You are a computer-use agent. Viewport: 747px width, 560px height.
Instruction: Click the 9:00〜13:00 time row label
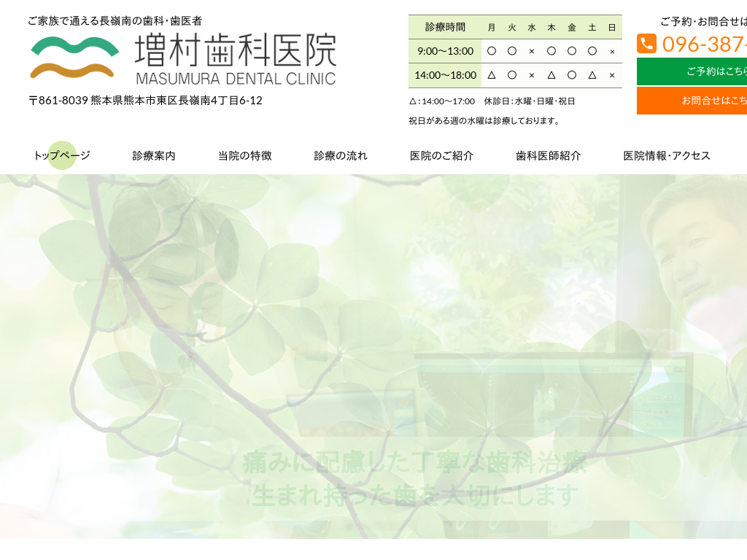click(x=445, y=51)
